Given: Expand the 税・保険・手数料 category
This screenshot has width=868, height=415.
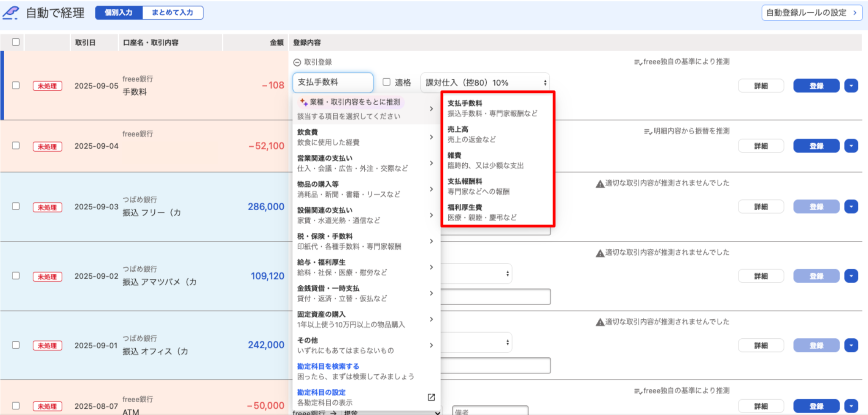Looking at the screenshot, I should coord(366,241).
